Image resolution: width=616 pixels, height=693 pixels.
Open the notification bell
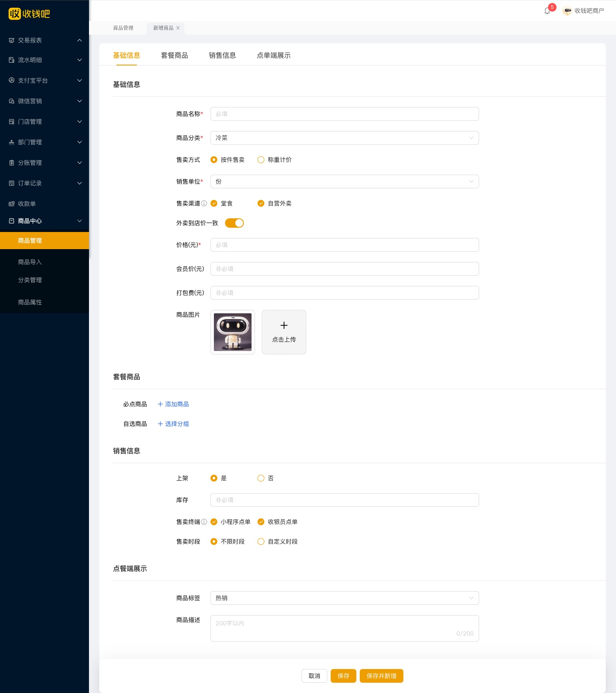click(547, 11)
